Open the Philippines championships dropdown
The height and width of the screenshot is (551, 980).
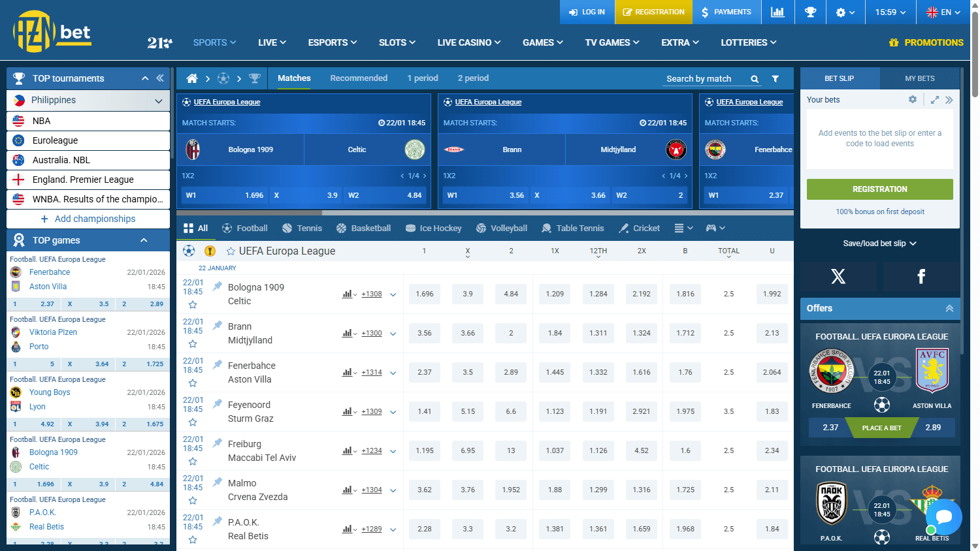159,101
